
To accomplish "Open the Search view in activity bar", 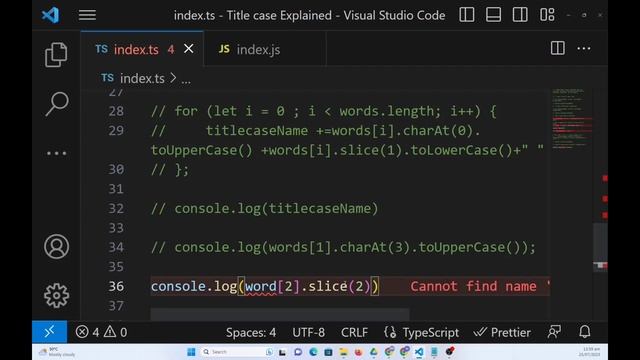I will [x=56, y=104].
